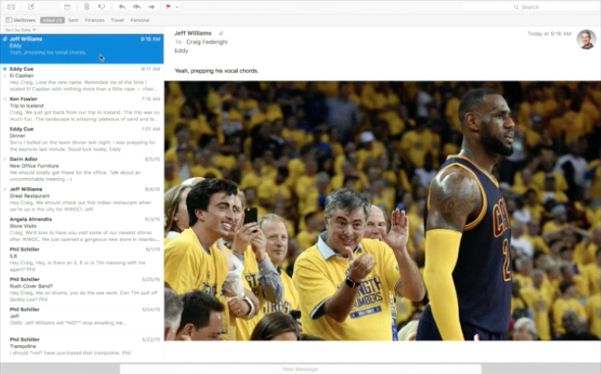This screenshot has height=374, width=601.
Task: Flag the message with red flag
Action: [168, 7]
